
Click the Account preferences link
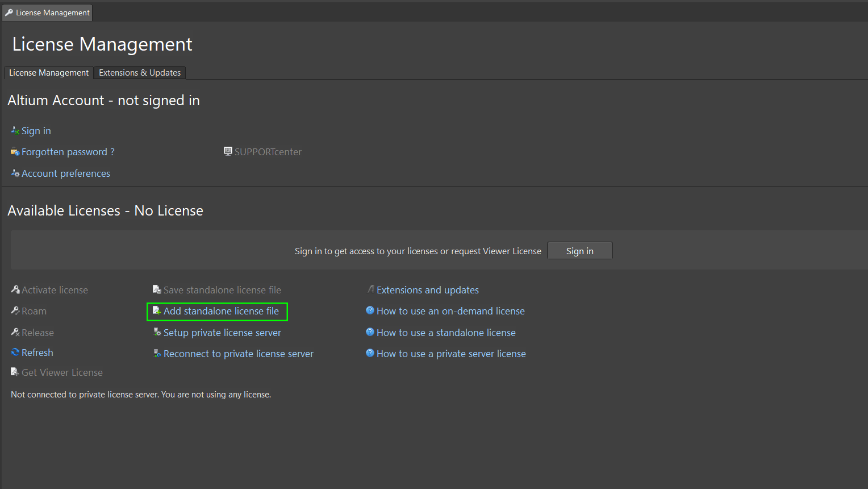coord(66,173)
